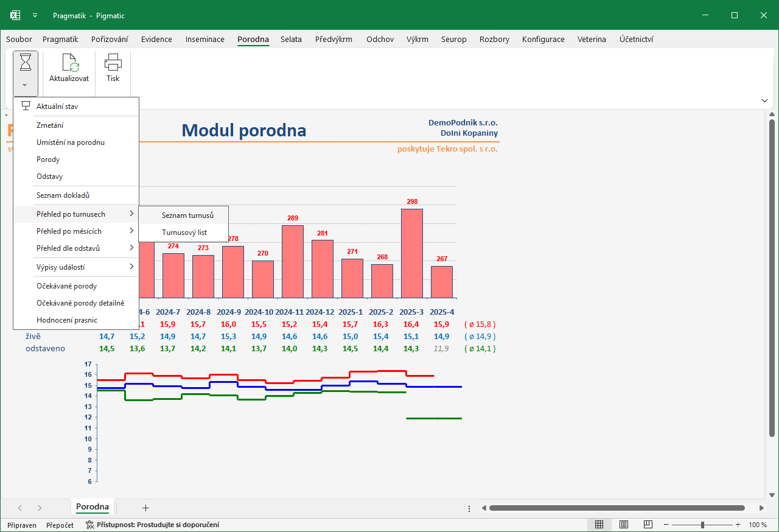
Task: Choose Turnusový list menu entry
Action: (x=184, y=233)
